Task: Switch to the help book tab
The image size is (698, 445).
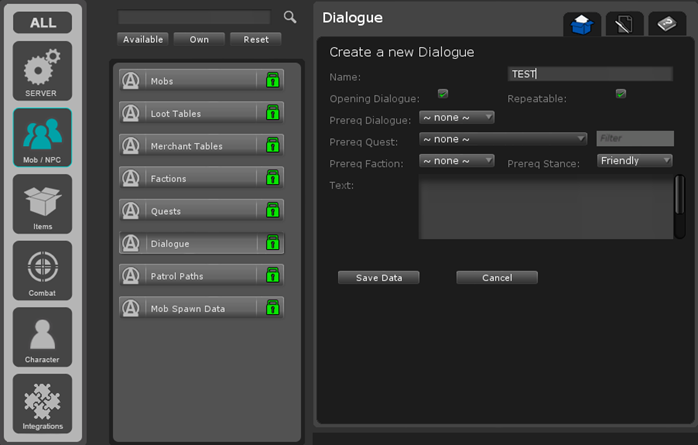Action: [x=667, y=24]
